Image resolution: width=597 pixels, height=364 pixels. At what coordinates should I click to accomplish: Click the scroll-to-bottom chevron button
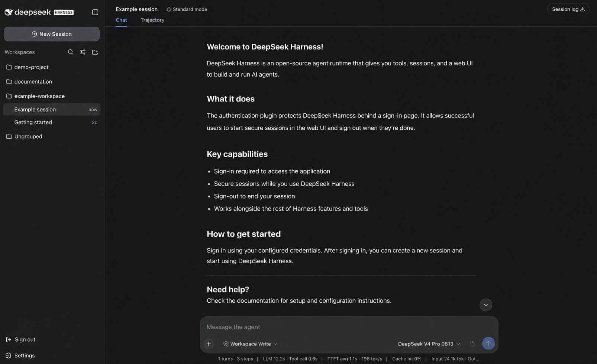click(x=486, y=305)
